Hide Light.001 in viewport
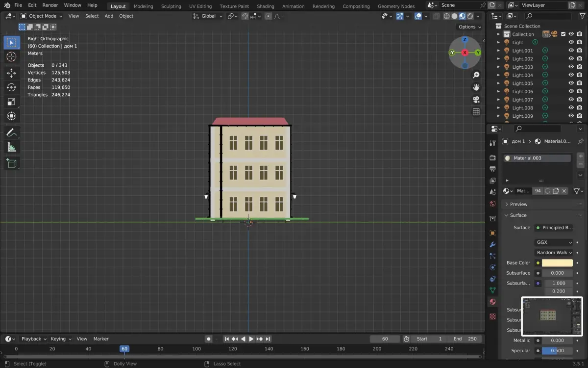The width and height of the screenshot is (588, 368). pos(571,51)
